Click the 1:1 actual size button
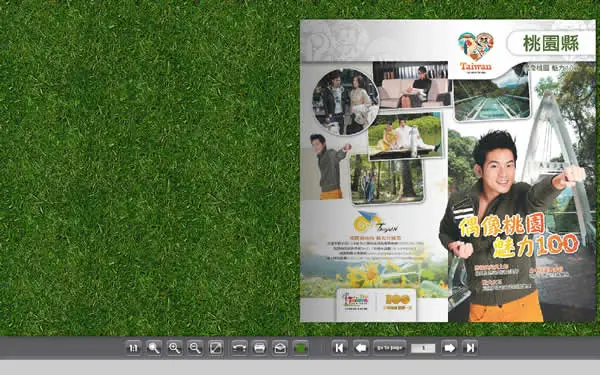This screenshot has width=600, height=375. 133,348
